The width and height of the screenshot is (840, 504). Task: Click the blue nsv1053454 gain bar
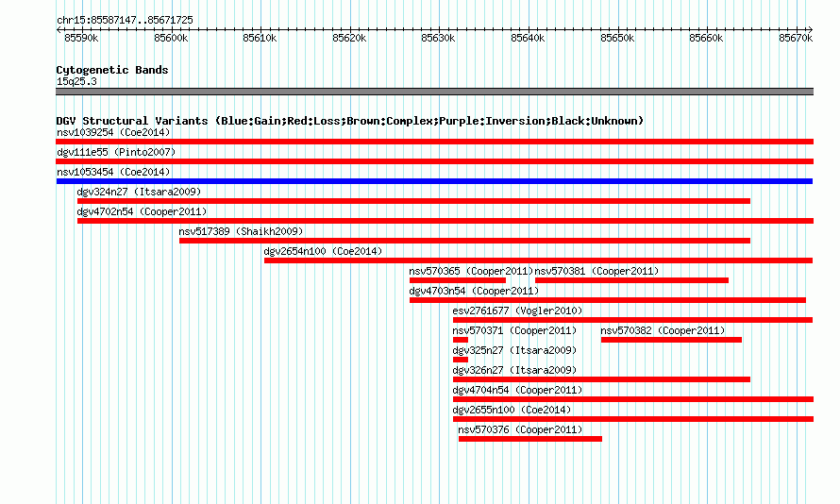click(x=434, y=181)
